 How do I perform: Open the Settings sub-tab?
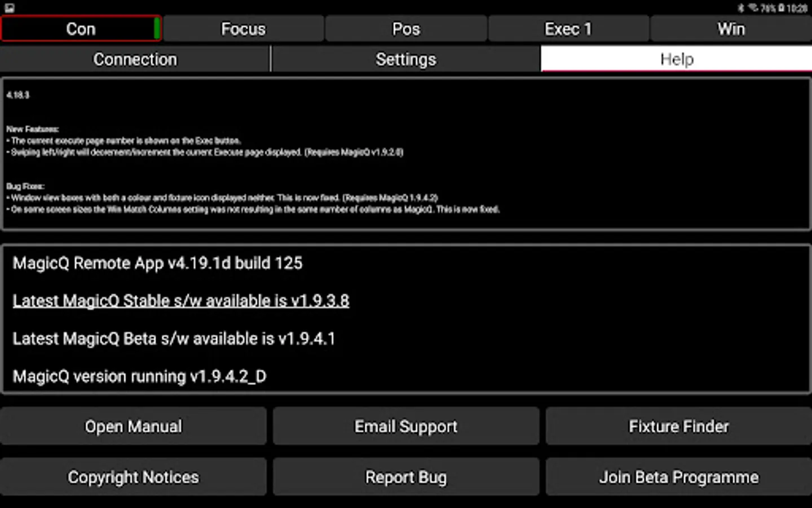406,59
